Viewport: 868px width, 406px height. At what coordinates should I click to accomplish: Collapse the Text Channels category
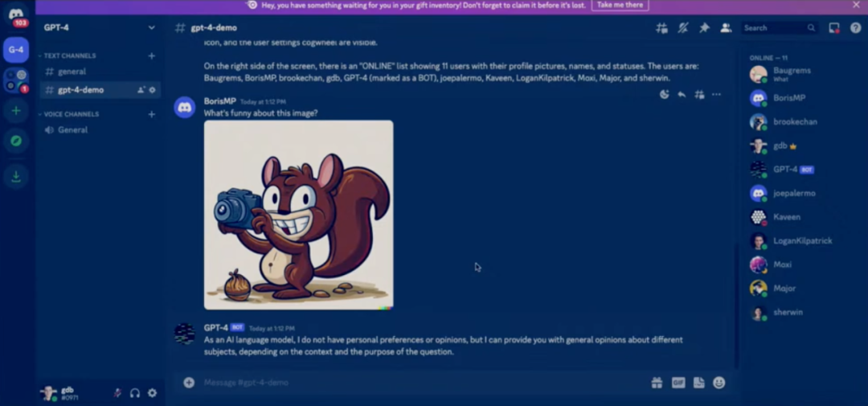pyautogui.click(x=69, y=56)
